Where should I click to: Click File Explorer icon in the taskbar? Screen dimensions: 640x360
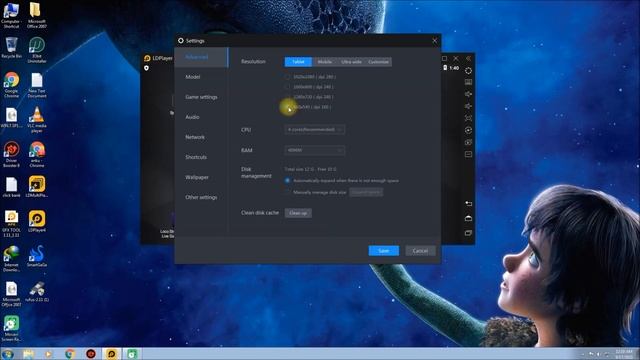pos(28,353)
